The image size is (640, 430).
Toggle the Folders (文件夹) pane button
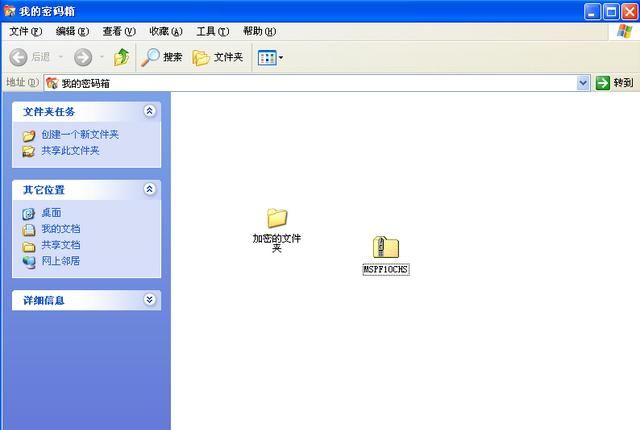coord(218,58)
